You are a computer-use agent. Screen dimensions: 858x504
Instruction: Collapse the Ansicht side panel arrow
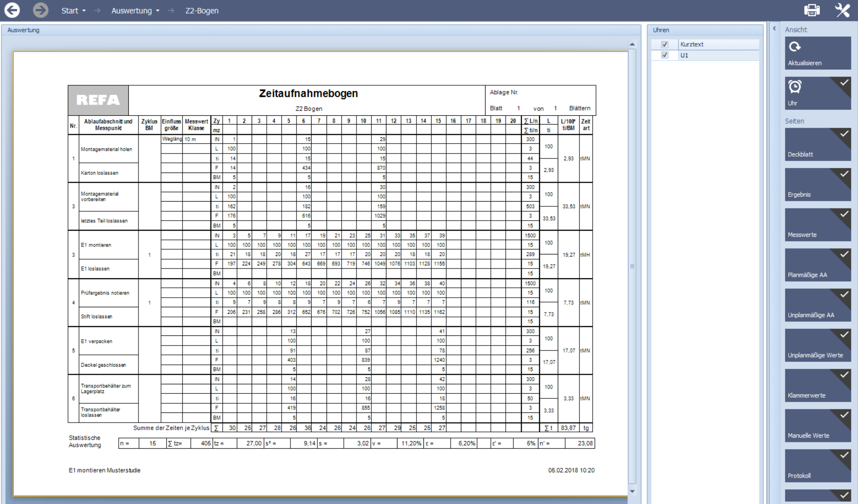click(774, 29)
